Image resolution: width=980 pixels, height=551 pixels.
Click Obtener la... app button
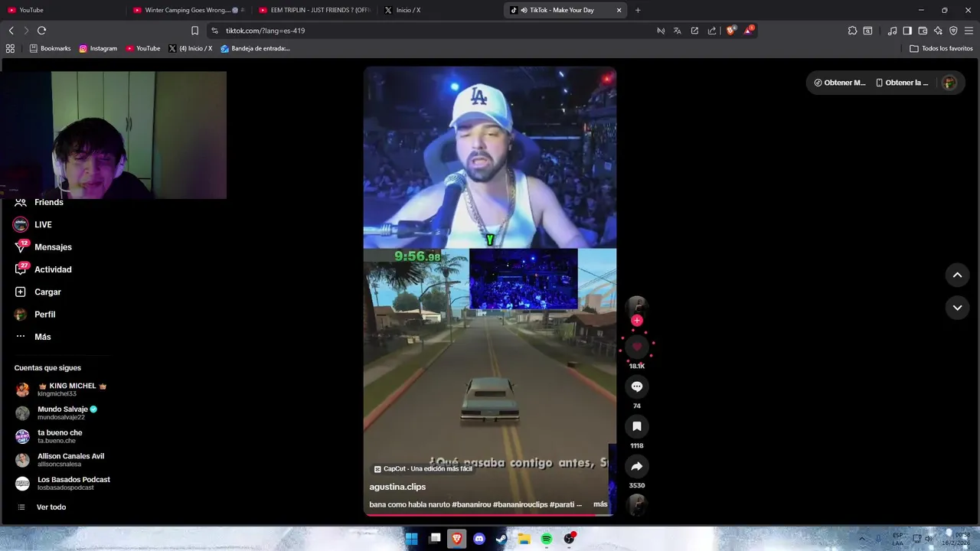(x=902, y=83)
